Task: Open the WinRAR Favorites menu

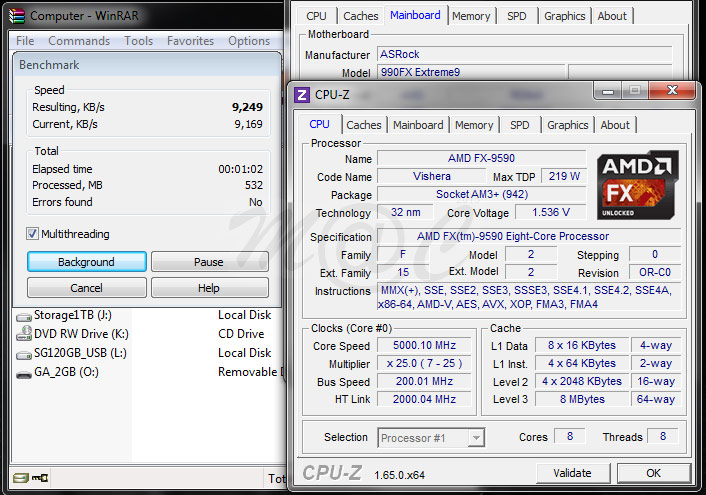Action: pyautogui.click(x=190, y=41)
